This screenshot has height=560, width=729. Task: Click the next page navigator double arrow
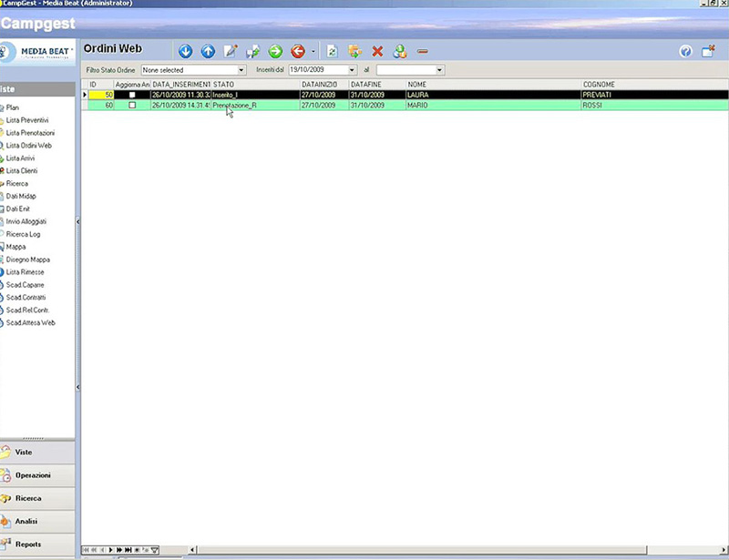pos(119,550)
